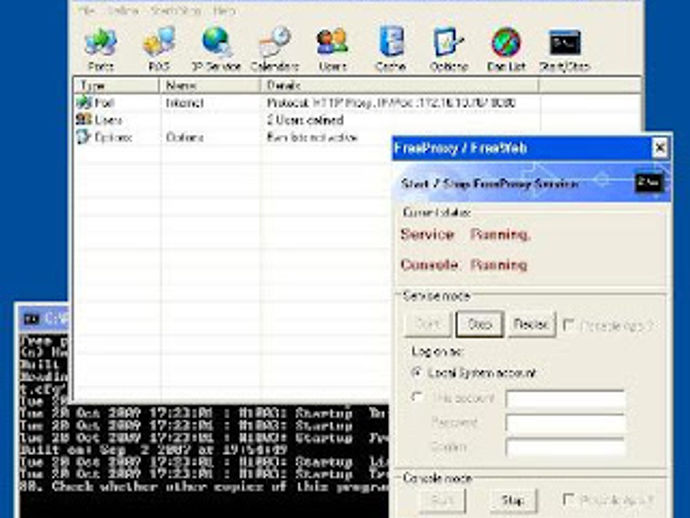Close the FreeProxy / FreeWeb dialog
The height and width of the screenshot is (518, 690).
660,148
